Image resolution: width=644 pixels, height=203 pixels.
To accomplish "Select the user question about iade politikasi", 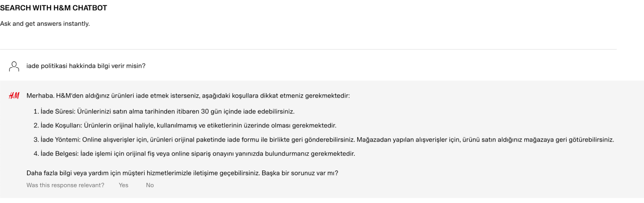I will [86, 66].
